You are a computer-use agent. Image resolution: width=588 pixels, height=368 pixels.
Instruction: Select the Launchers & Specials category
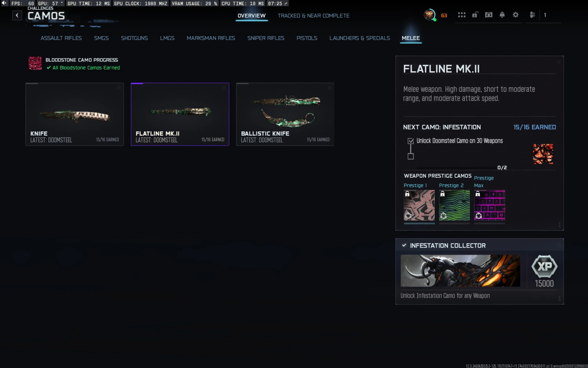coord(360,38)
